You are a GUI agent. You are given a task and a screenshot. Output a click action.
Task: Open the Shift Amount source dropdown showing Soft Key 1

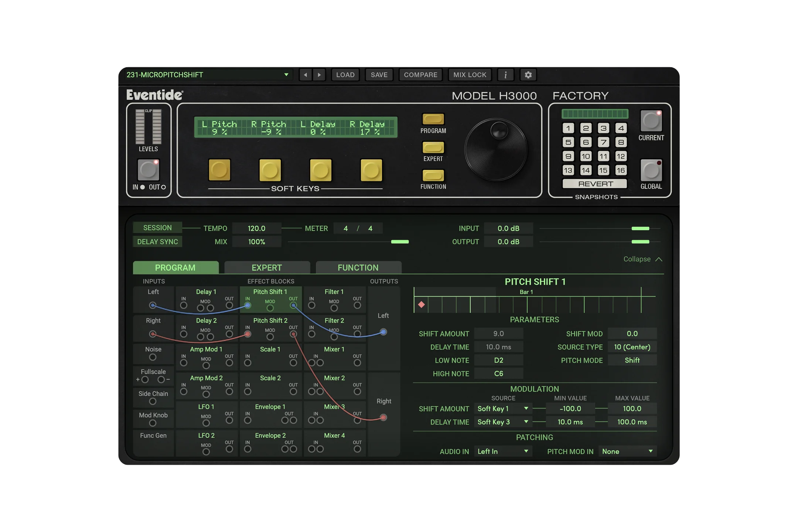coord(502,409)
